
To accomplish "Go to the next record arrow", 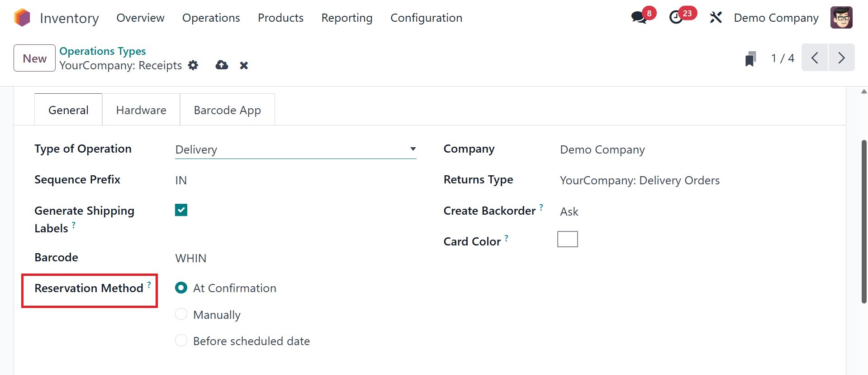I will (x=841, y=58).
